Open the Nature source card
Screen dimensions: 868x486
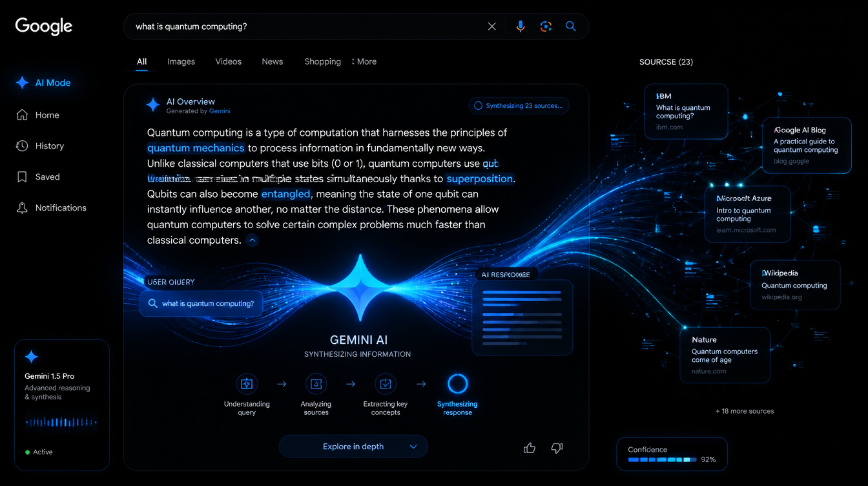tap(725, 355)
